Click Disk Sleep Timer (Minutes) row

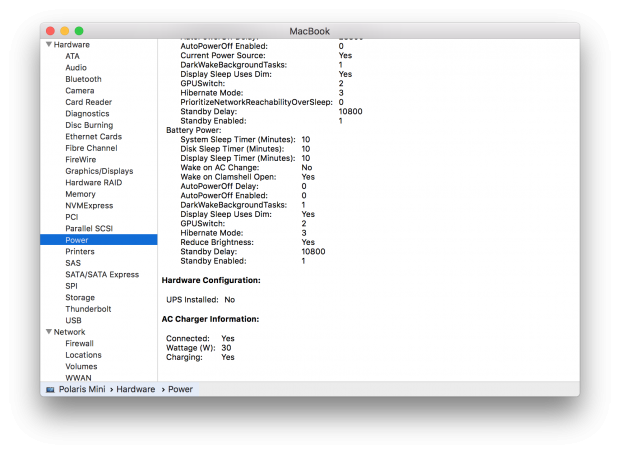coord(245,149)
